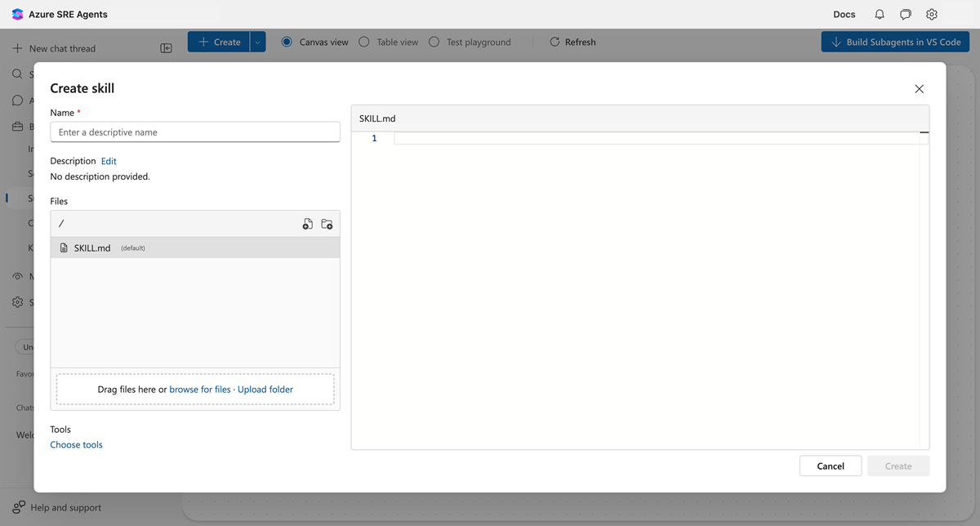Image resolution: width=980 pixels, height=526 pixels.
Task: Open the notifications bell icon
Action: tap(880, 15)
